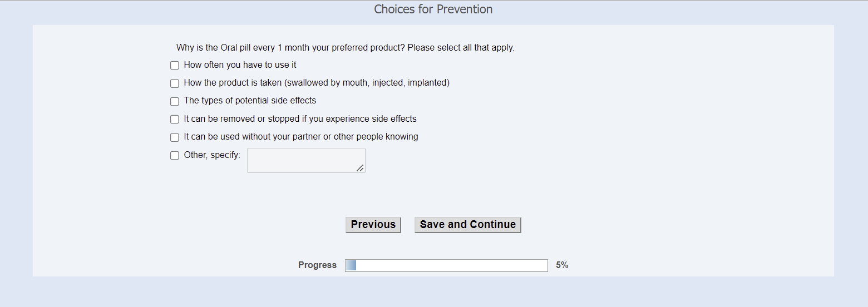Viewport: 868px width, 307px height.
Task: Check the "types of potential side effects" box
Action: click(x=175, y=101)
